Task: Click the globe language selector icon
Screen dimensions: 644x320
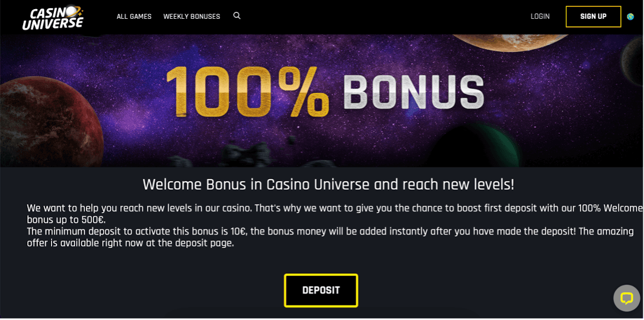Action: 631,17
